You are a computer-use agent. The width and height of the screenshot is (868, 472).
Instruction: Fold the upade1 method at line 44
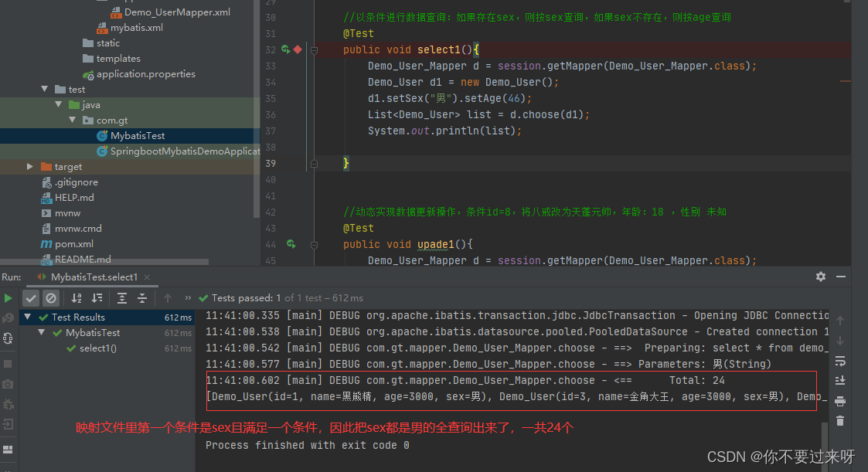(314, 245)
